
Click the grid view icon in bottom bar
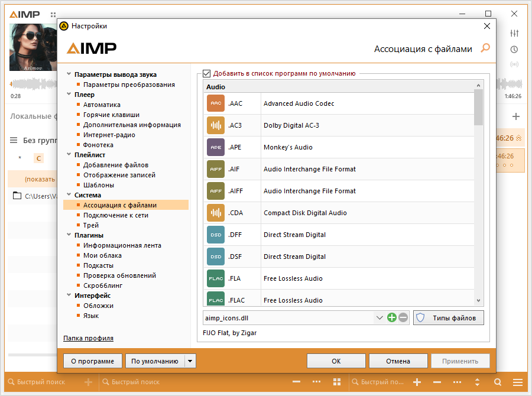tap(336, 382)
